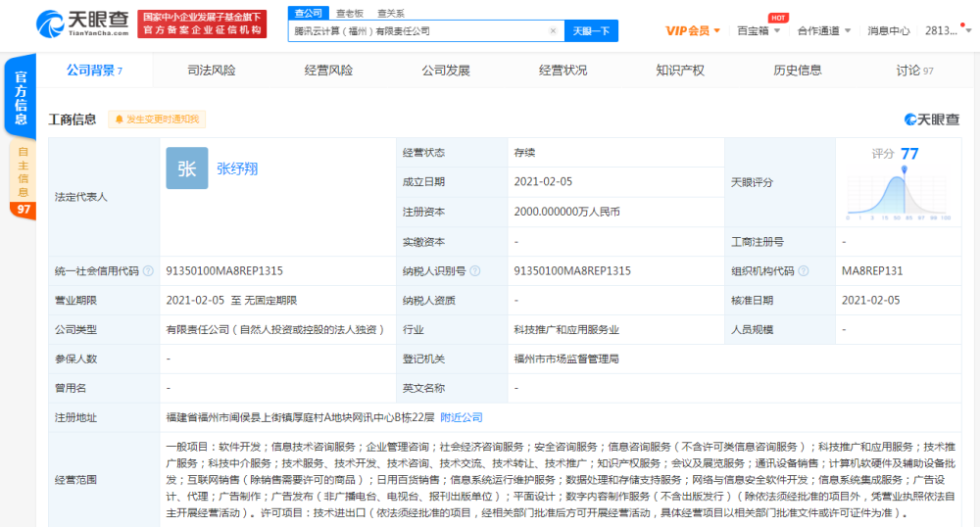
Task: Click help icon next to 组织机构代码
Action: [804, 271]
